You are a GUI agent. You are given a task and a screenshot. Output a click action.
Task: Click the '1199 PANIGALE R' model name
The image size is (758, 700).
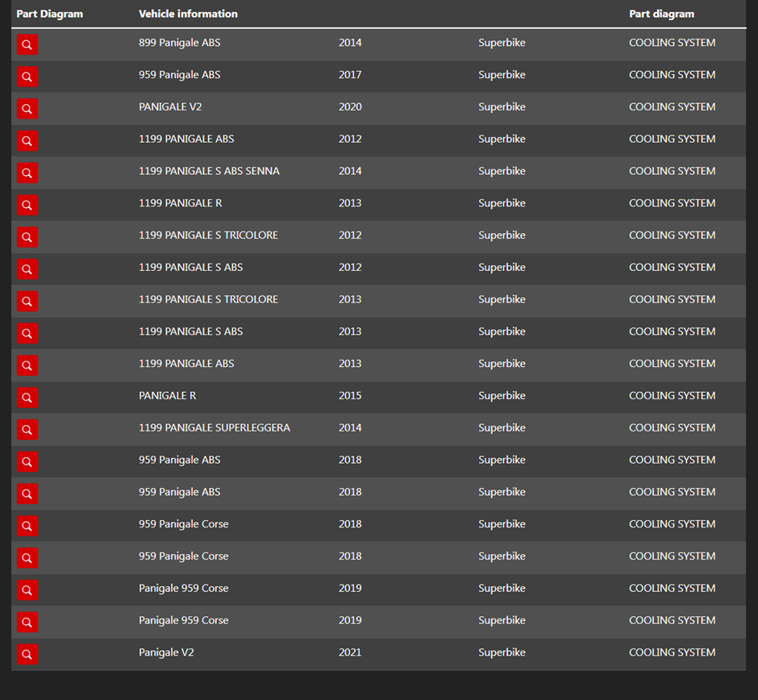181,203
